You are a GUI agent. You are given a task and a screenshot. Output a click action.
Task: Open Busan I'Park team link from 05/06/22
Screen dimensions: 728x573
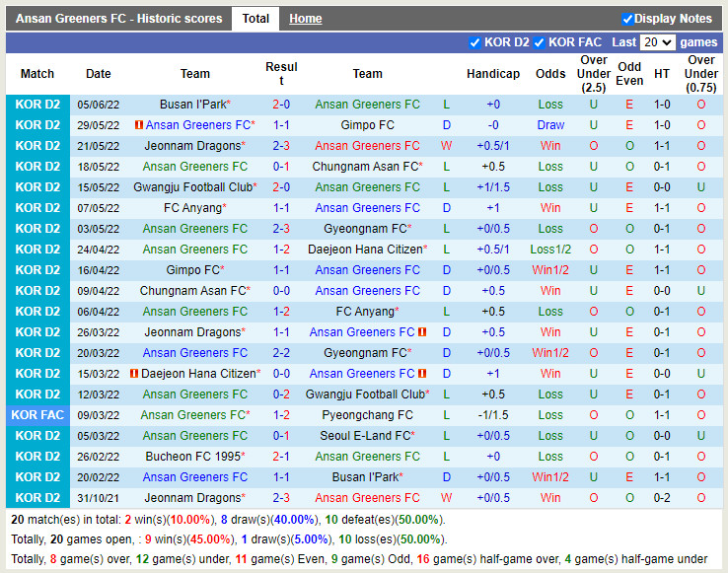[x=192, y=105]
